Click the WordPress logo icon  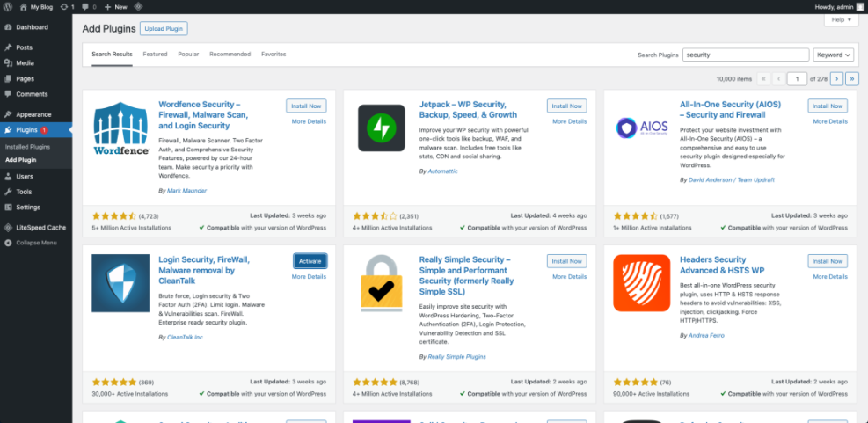[x=8, y=7]
